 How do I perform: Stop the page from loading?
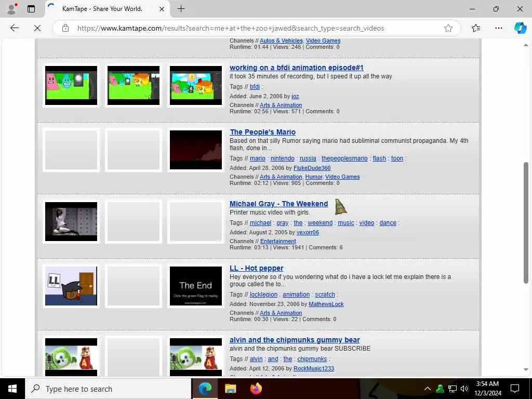coord(37,28)
